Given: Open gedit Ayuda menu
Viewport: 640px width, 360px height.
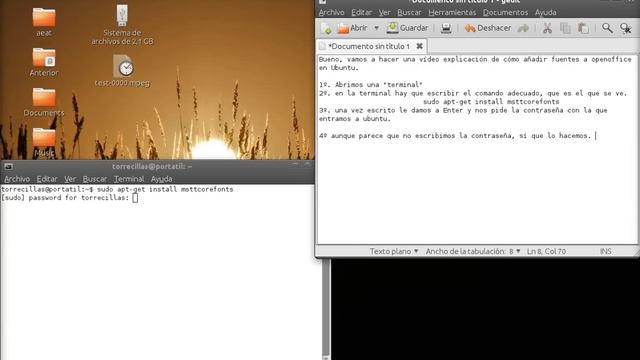Looking at the screenshot, I should [x=545, y=13].
